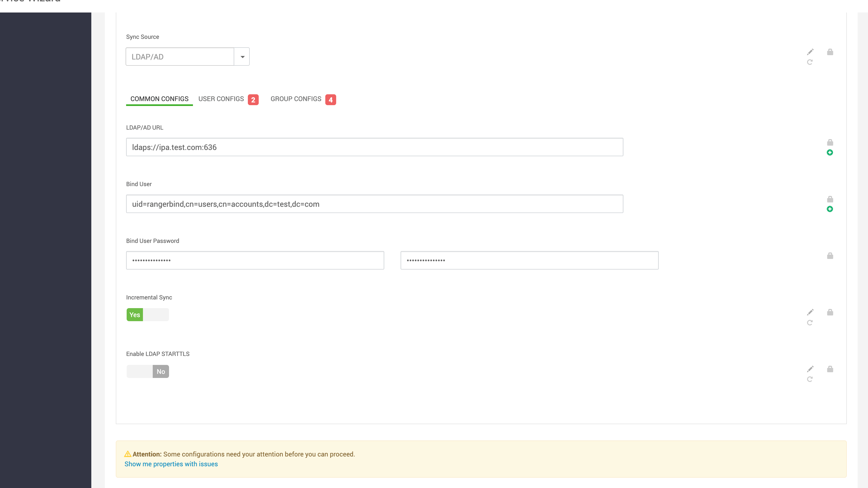
Task: Click the lock icon beside LDAP/AD URL
Action: coord(830,143)
